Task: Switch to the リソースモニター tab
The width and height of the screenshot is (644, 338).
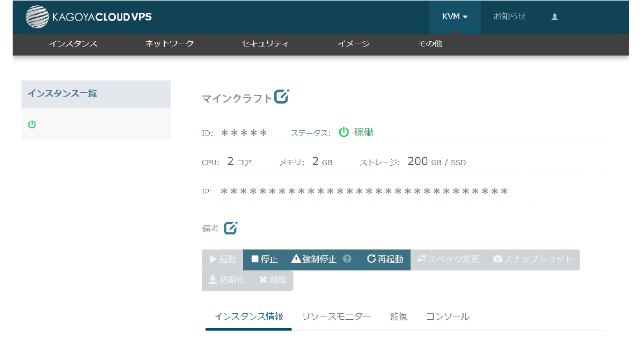Action: pos(336,317)
